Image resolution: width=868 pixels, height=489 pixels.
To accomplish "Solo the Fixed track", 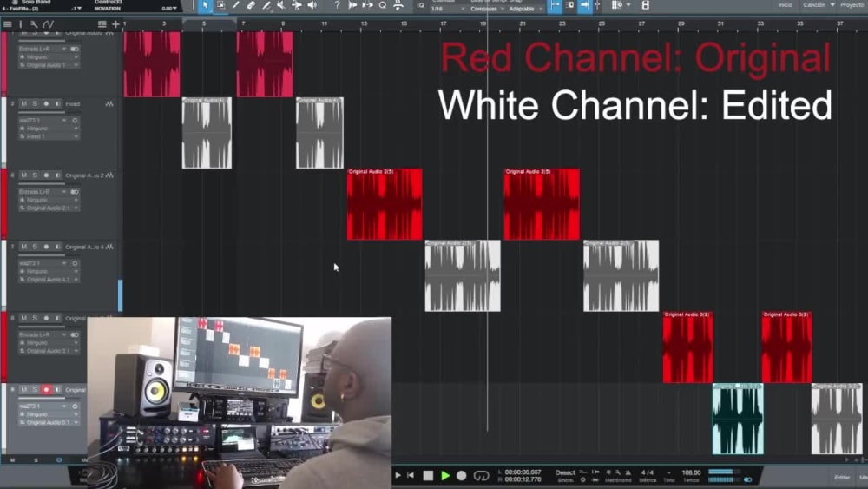I will tap(35, 103).
